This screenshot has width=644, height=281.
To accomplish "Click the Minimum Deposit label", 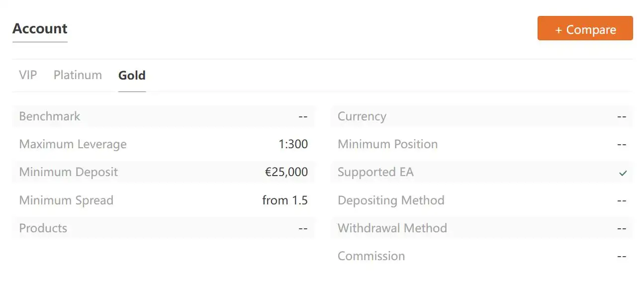I will 69,172.
